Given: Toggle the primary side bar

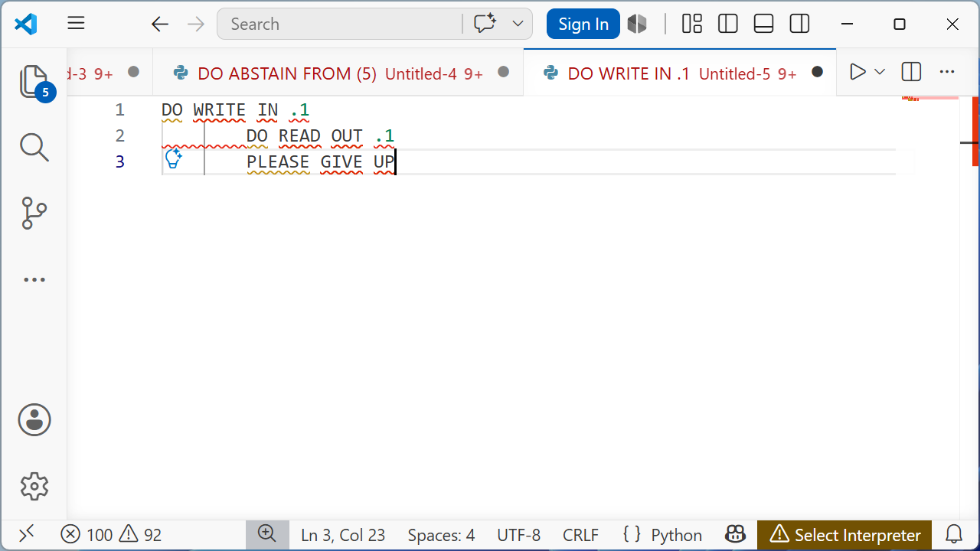Looking at the screenshot, I should click(728, 24).
